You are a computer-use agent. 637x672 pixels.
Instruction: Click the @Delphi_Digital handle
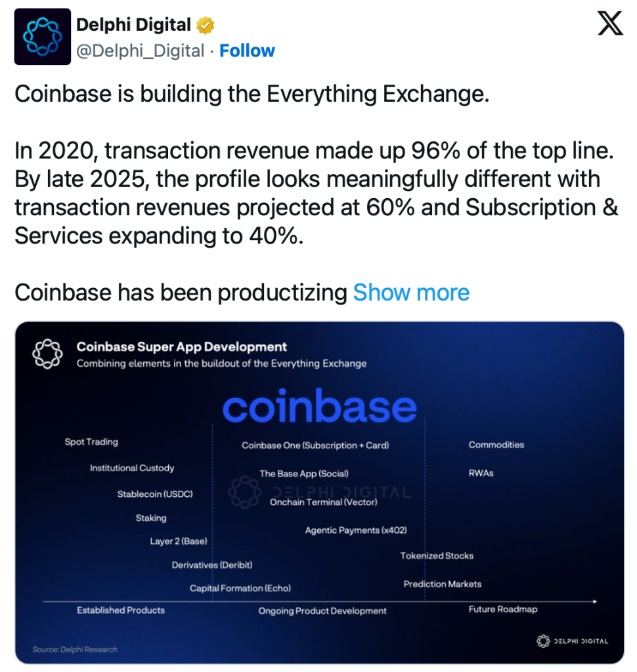(141, 51)
